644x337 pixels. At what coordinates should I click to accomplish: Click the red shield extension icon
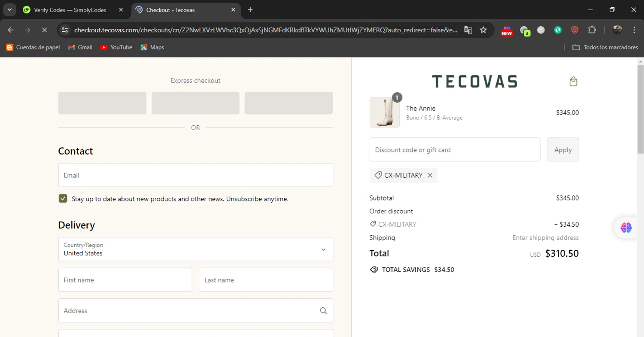pos(575,30)
